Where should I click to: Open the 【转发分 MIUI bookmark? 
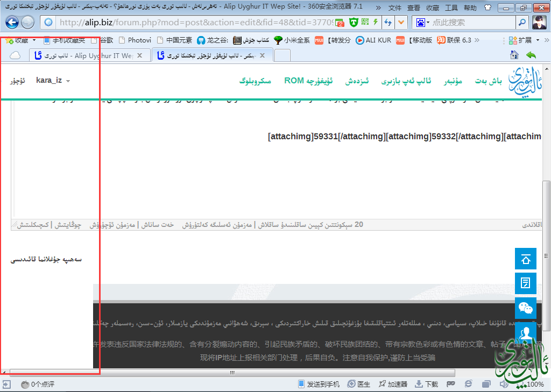(x=333, y=40)
